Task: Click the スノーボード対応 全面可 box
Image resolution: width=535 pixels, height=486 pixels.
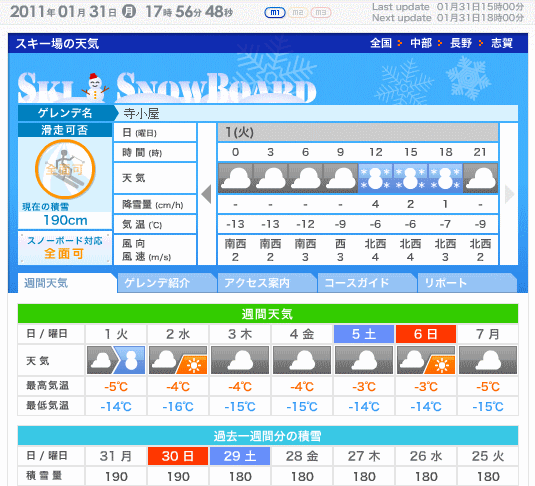Action: click(65, 248)
